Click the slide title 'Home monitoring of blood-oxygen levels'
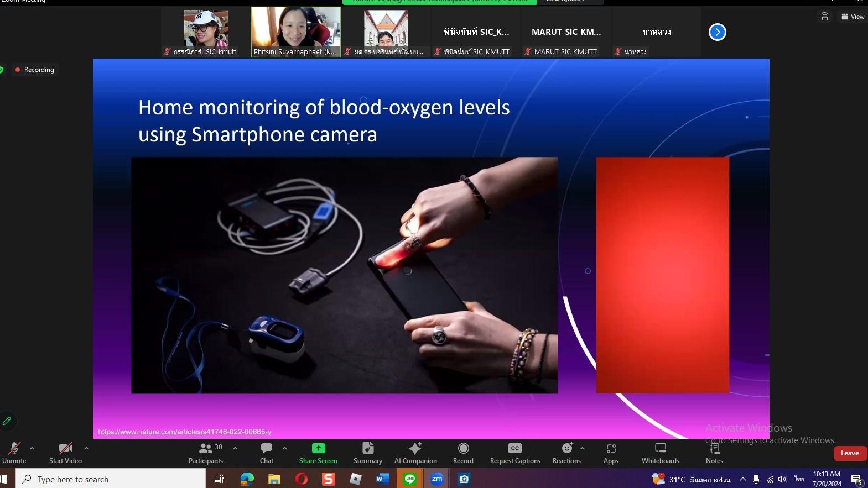This screenshot has width=868, height=488. coord(324,107)
